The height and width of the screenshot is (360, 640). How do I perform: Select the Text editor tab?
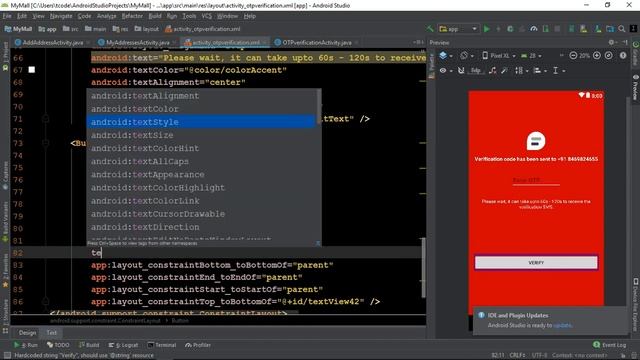point(51,333)
